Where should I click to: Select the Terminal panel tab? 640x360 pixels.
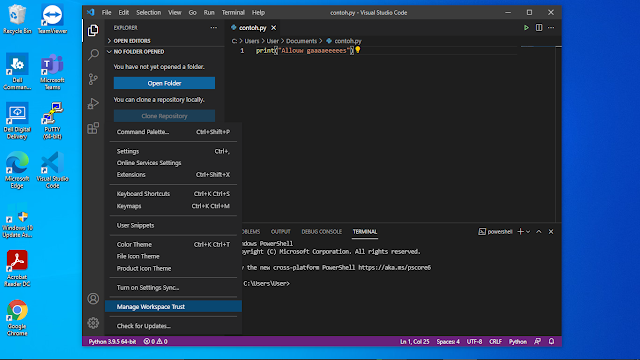(364, 231)
